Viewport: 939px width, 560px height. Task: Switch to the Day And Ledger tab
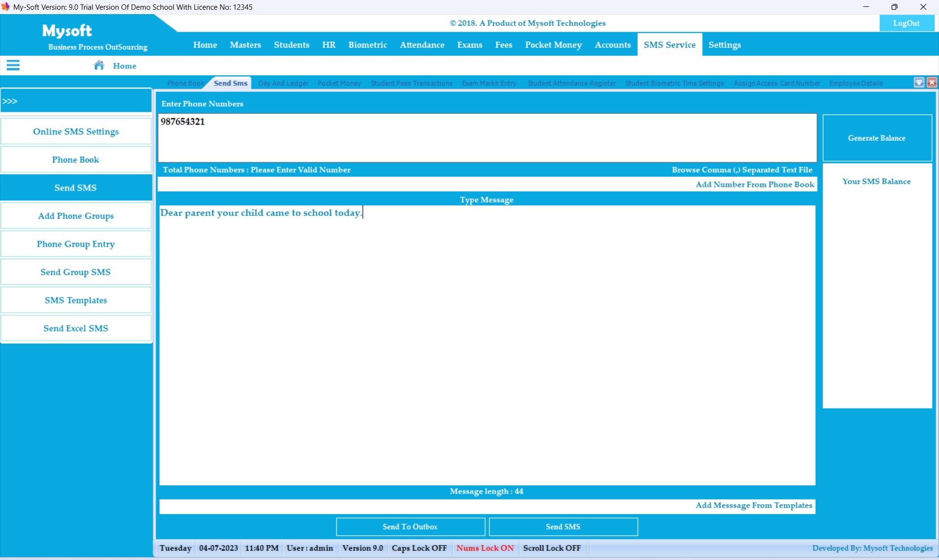(x=283, y=84)
